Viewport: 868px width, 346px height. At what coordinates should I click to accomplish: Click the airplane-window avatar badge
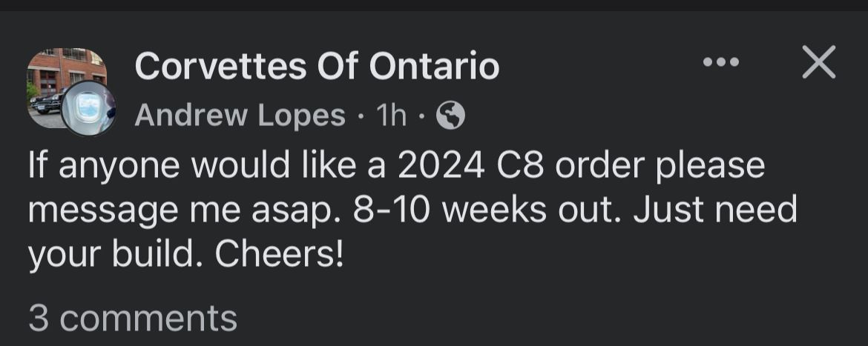tap(88, 108)
